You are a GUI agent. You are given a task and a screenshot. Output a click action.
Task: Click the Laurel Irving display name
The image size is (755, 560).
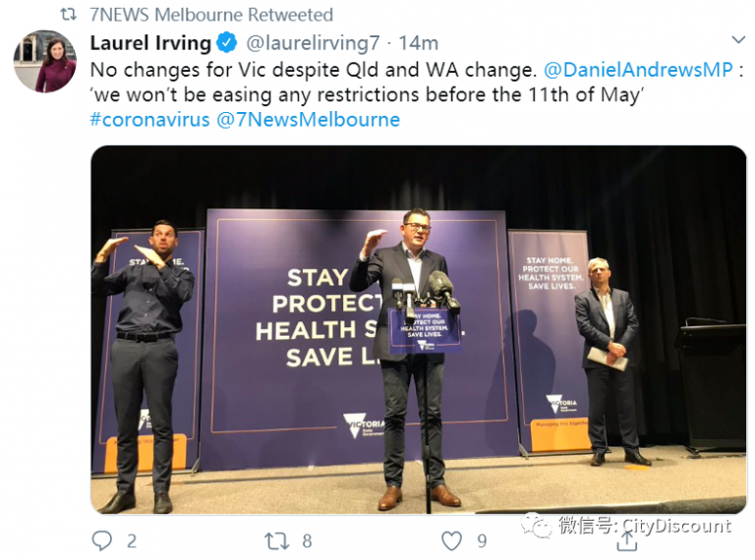150,43
